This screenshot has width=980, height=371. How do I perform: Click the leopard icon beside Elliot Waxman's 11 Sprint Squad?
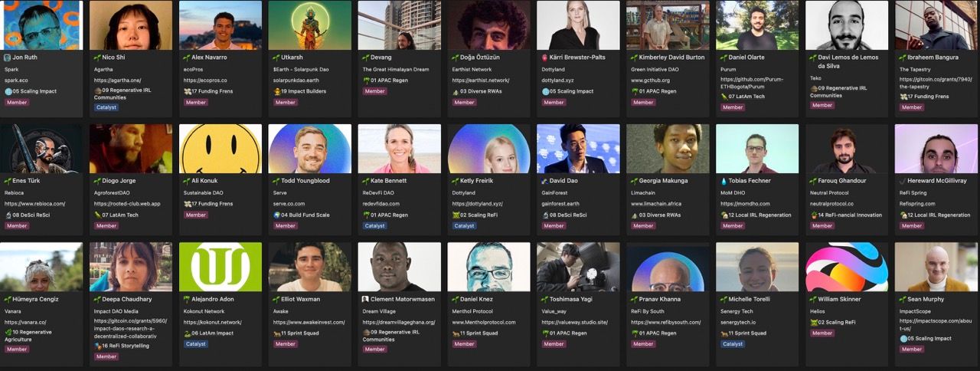pyautogui.click(x=276, y=333)
